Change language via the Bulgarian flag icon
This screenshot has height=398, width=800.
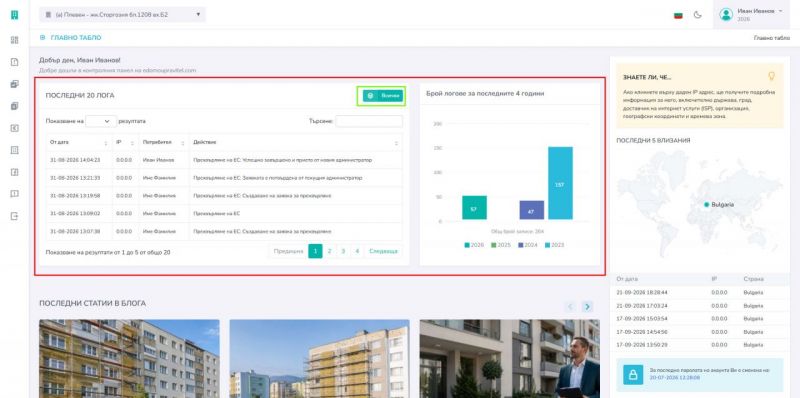[x=678, y=15]
